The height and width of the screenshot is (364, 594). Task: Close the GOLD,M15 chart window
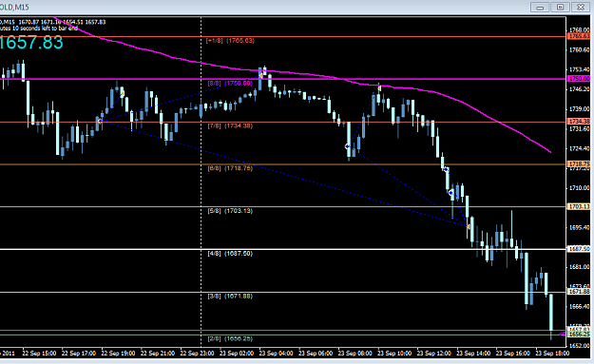[x=581, y=8]
